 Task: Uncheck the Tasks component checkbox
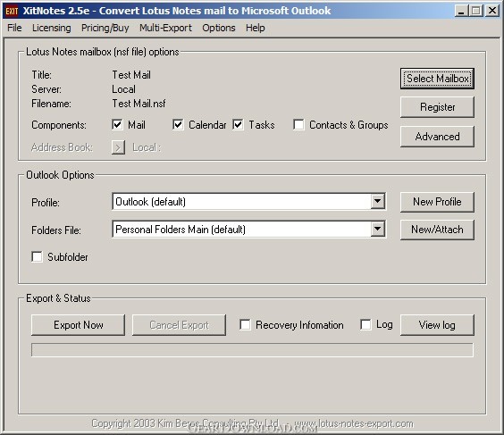coord(238,125)
